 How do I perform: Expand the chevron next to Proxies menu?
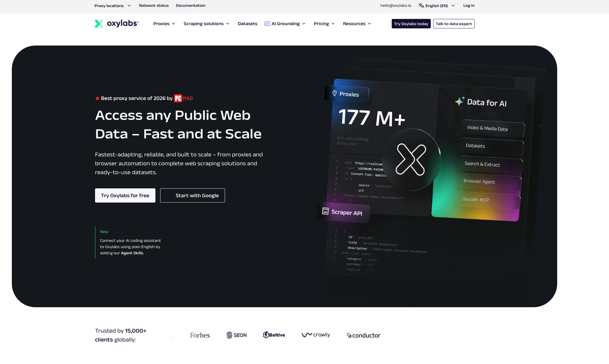click(x=173, y=24)
